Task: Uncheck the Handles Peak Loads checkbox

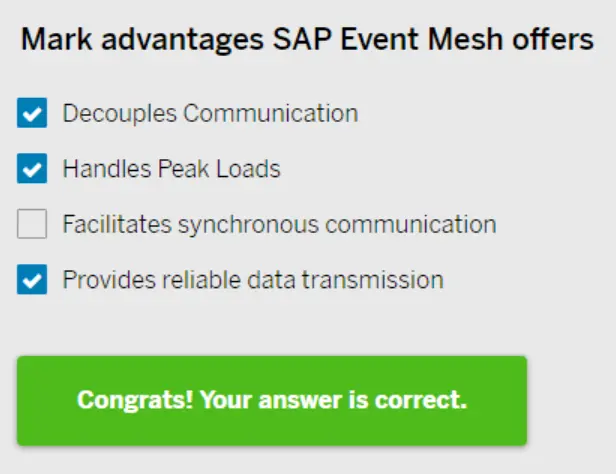Action: tap(32, 170)
